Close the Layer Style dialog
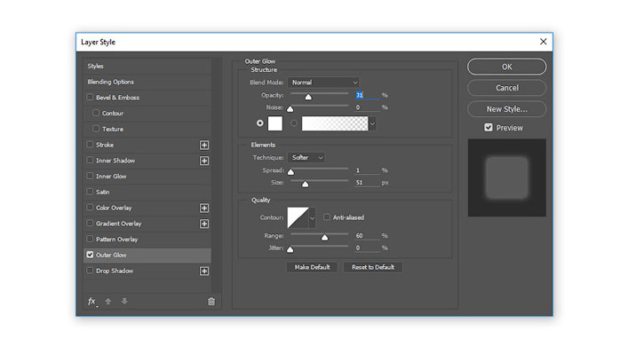The width and height of the screenshot is (644, 338). (543, 42)
